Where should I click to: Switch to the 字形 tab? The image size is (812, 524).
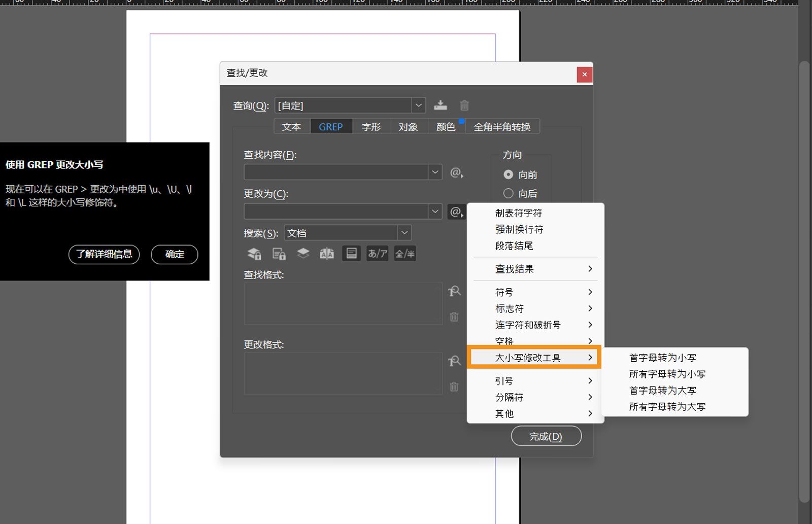pyautogui.click(x=371, y=126)
